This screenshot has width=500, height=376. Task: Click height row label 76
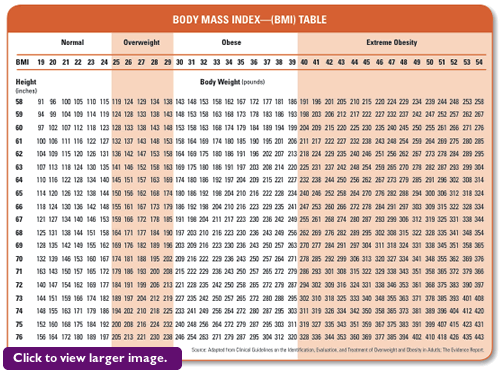[x=19, y=337]
